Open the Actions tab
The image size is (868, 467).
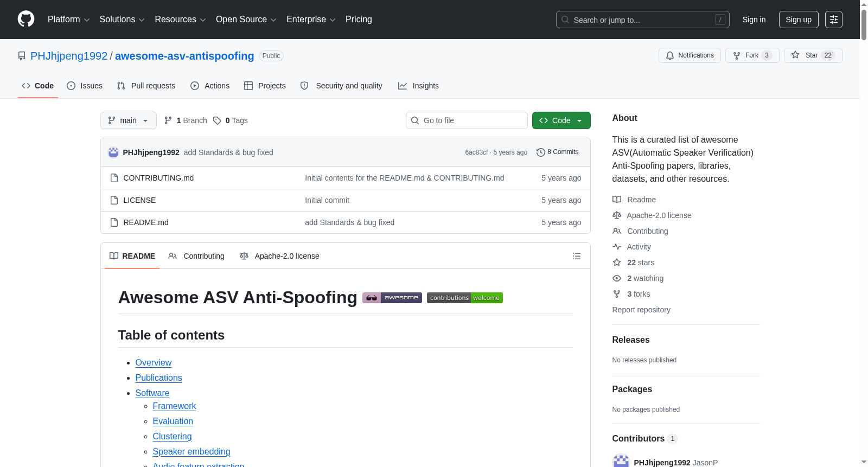coord(210,86)
